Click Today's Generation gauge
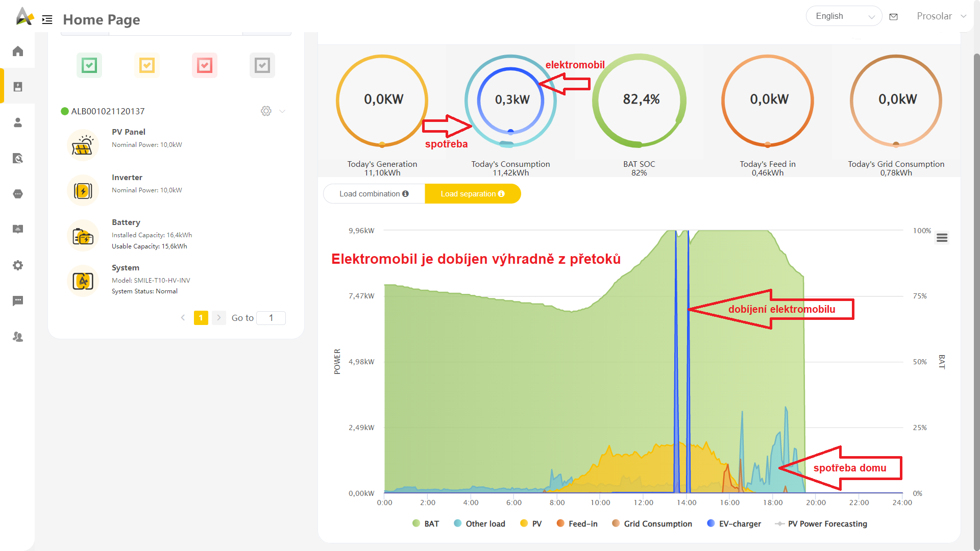 pos(382,101)
